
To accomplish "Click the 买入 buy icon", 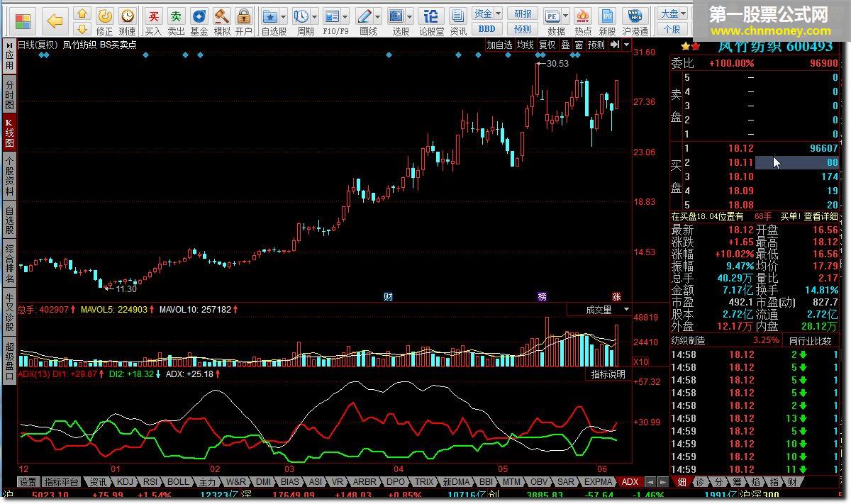I will pyautogui.click(x=153, y=21).
